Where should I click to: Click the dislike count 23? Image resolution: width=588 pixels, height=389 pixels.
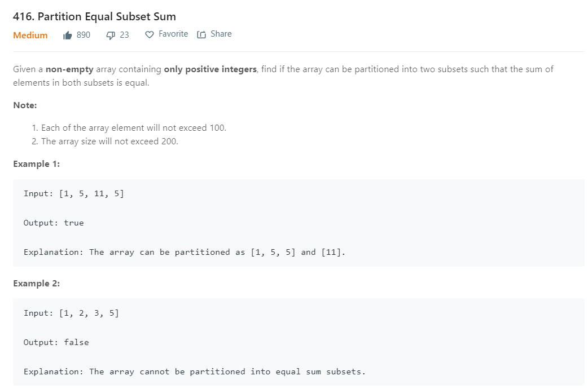pos(124,35)
